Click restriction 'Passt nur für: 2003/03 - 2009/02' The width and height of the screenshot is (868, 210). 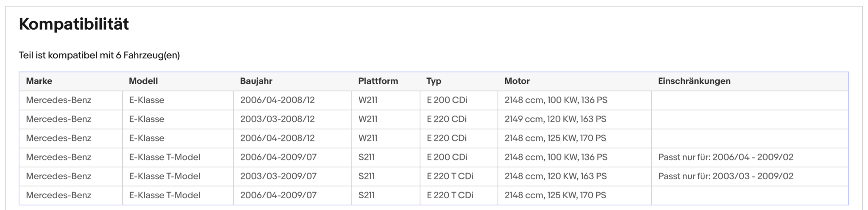726,176
